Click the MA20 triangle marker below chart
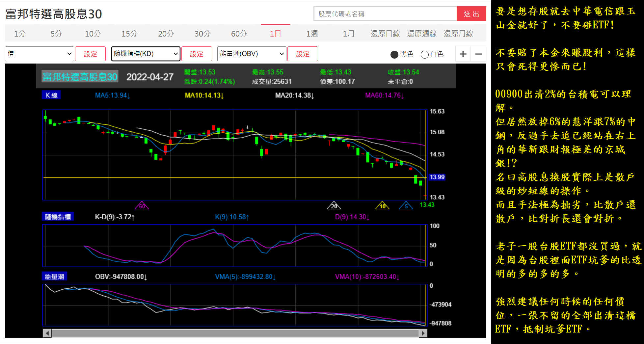This screenshot has width=644, height=344. pyautogui.click(x=334, y=205)
